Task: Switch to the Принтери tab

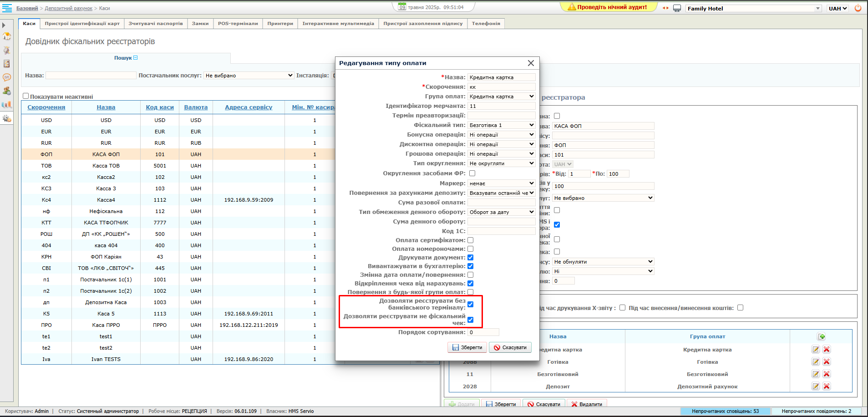Action: [280, 24]
